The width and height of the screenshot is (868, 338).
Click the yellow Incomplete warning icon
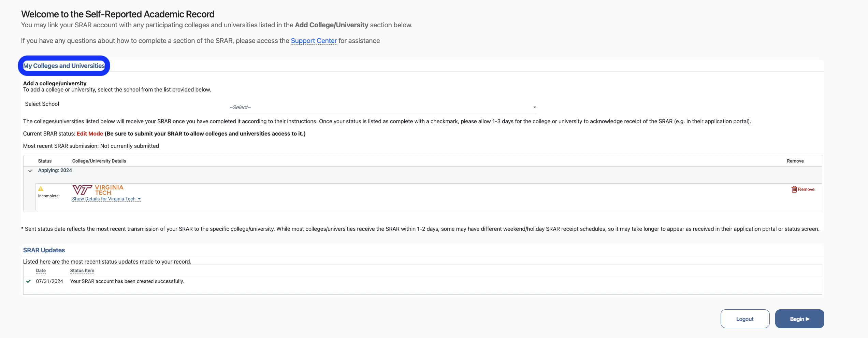[41, 188]
